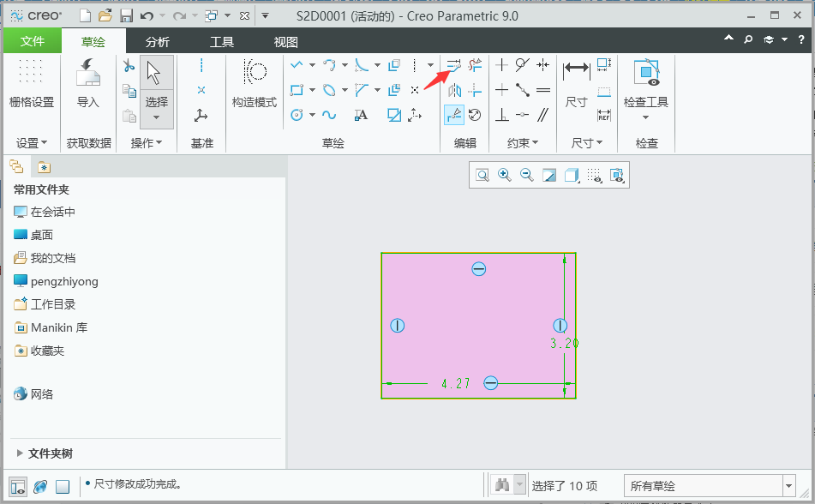Create a datum coordinate system
This screenshot has width=815, height=504.
pyautogui.click(x=201, y=116)
